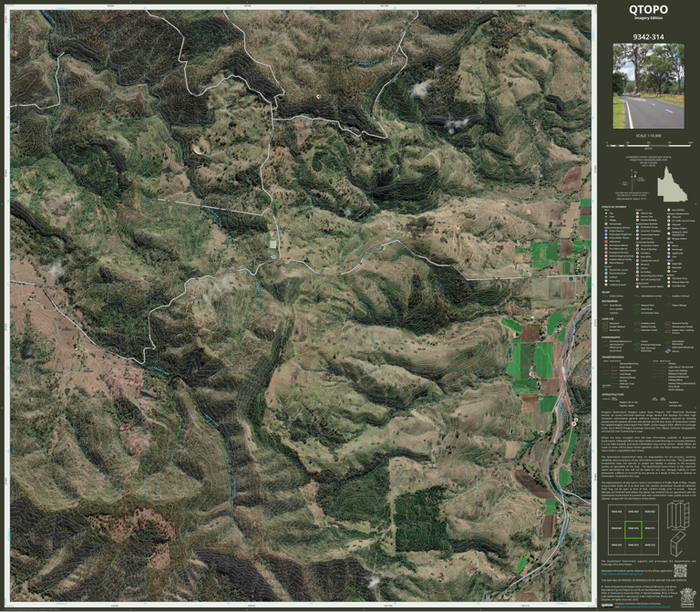Click the folded map diagram
The image size is (700, 612).
(x=678, y=543)
